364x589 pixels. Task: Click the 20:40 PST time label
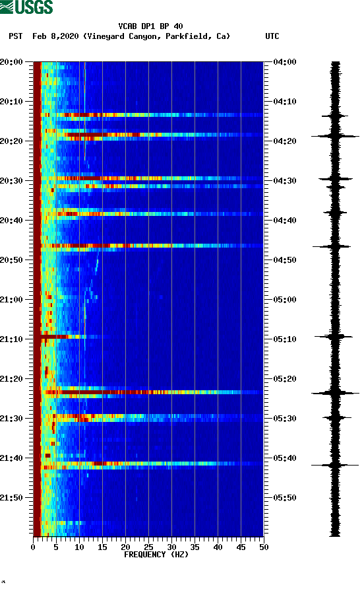tap(11, 221)
